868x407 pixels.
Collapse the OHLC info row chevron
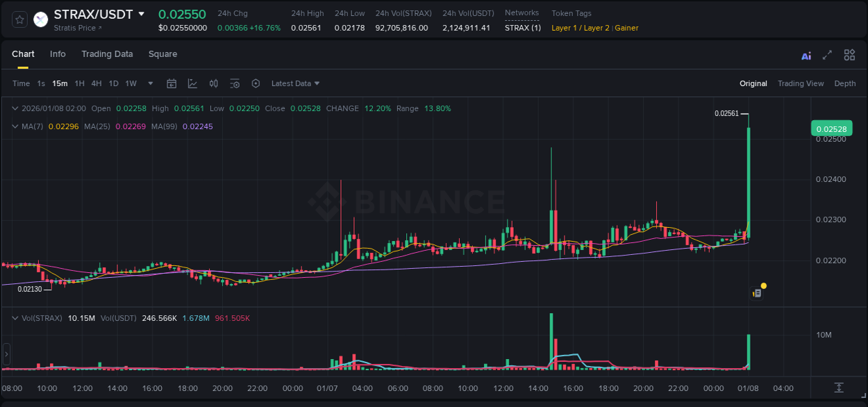click(x=15, y=108)
